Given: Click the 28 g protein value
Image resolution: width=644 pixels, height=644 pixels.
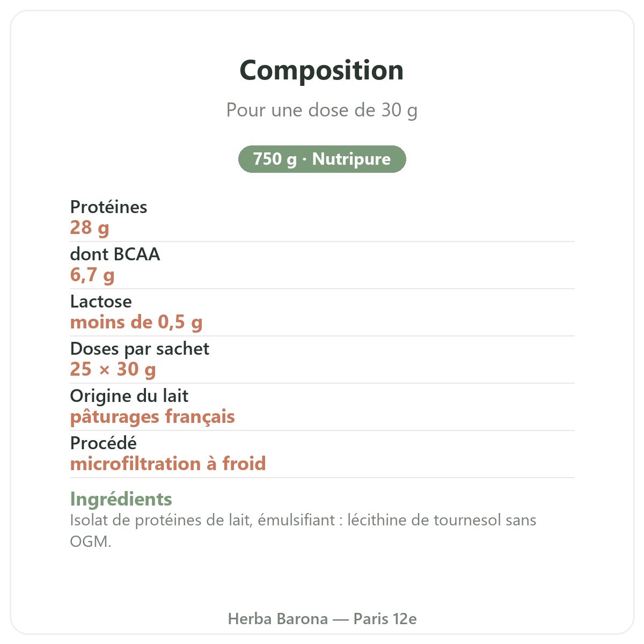Looking at the screenshot, I should point(90,228).
